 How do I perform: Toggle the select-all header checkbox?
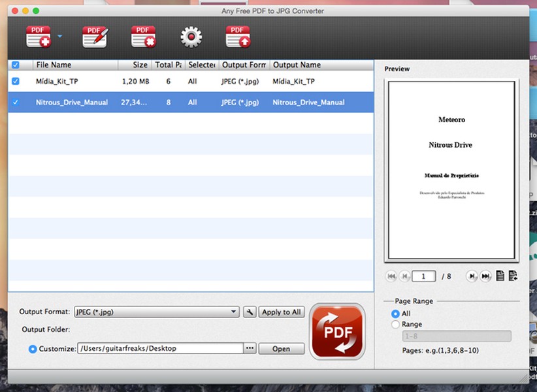[16, 65]
